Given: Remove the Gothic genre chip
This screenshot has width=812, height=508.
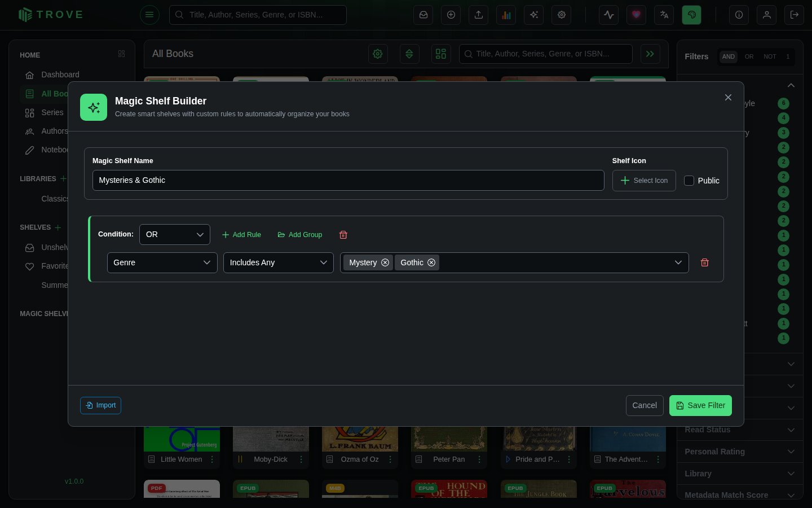Looking at the screenshot, I should [x=431, y=262].
